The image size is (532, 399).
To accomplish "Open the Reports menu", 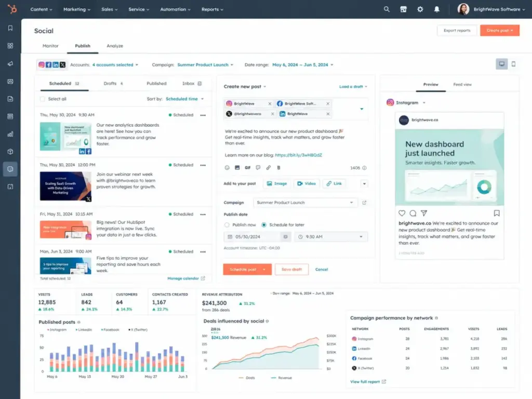I will 212,9.
